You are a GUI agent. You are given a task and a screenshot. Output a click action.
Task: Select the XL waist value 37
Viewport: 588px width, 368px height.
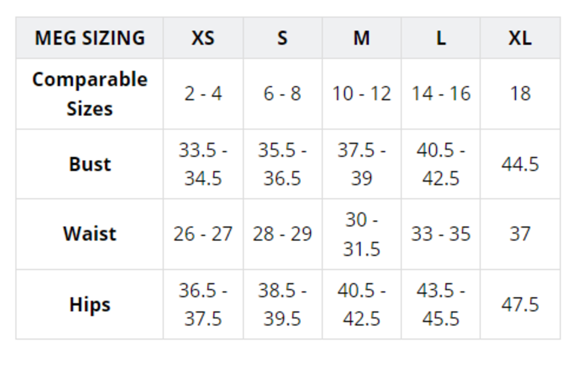pos(520,234)
